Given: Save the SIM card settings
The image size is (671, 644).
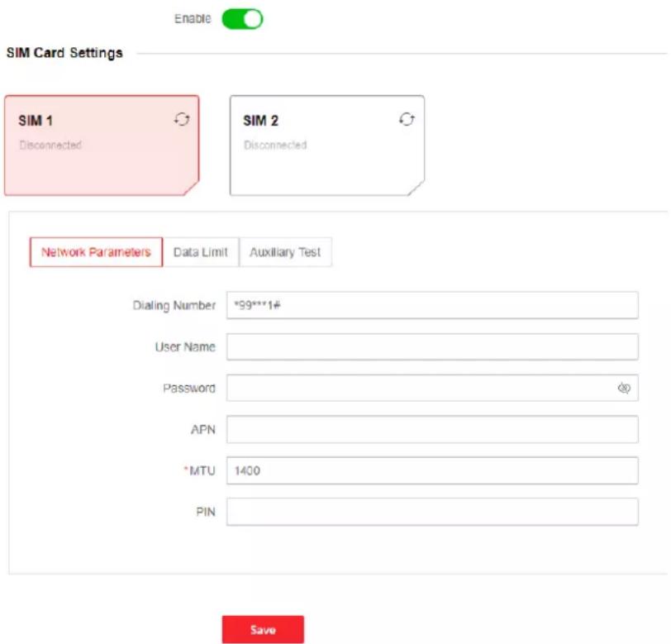Looking at the screenshot, I should pyautogui.click(x=263, y=629).
